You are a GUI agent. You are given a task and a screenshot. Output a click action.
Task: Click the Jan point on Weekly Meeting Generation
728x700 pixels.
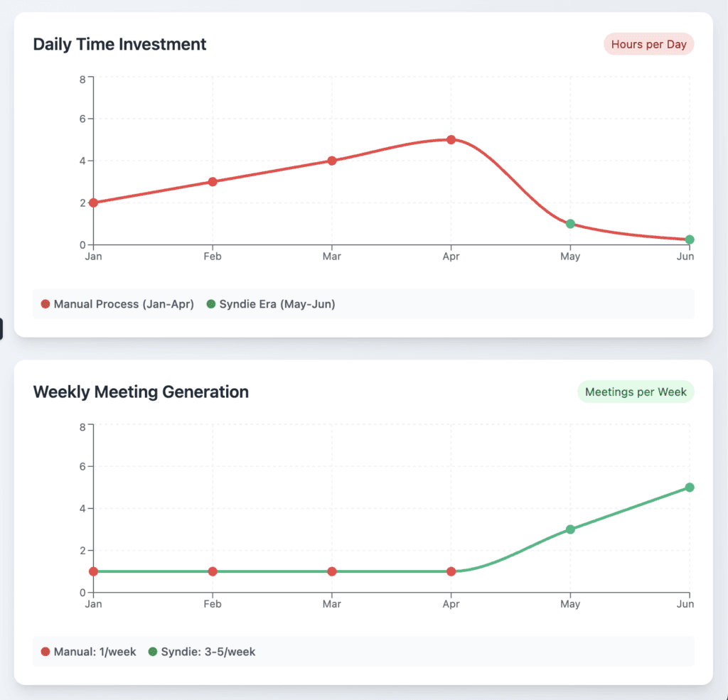click(x=93, y=571)
